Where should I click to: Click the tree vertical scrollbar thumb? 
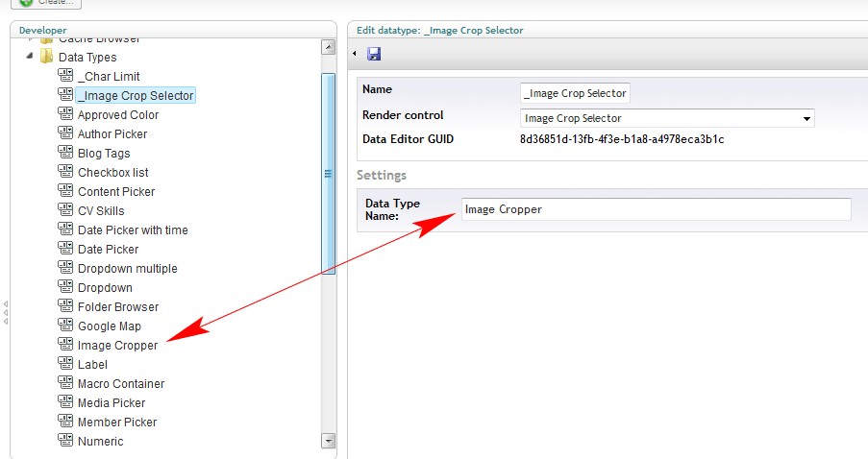tap(329, 174)
